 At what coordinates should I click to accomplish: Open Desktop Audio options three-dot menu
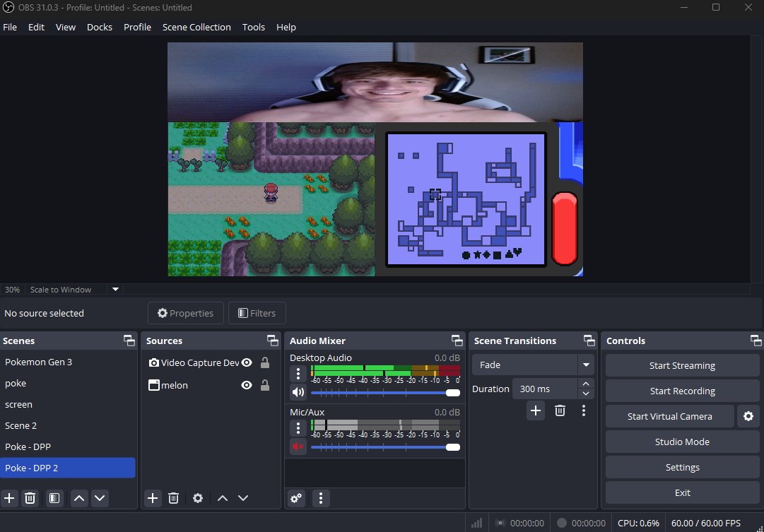[298, 374]
